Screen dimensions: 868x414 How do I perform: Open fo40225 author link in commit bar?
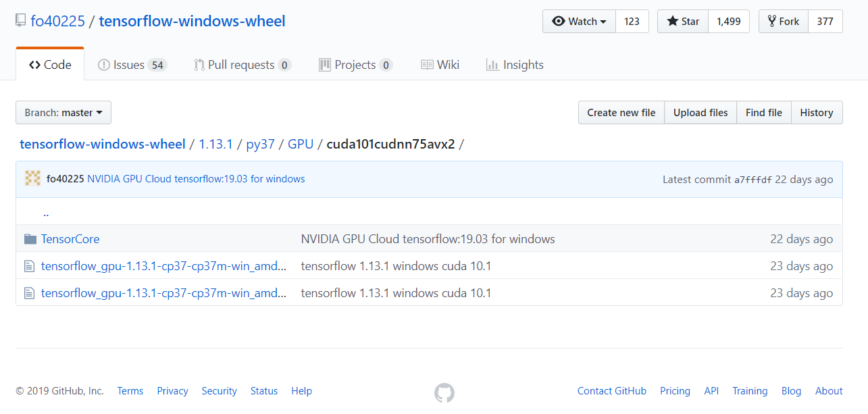pos(66,179)
